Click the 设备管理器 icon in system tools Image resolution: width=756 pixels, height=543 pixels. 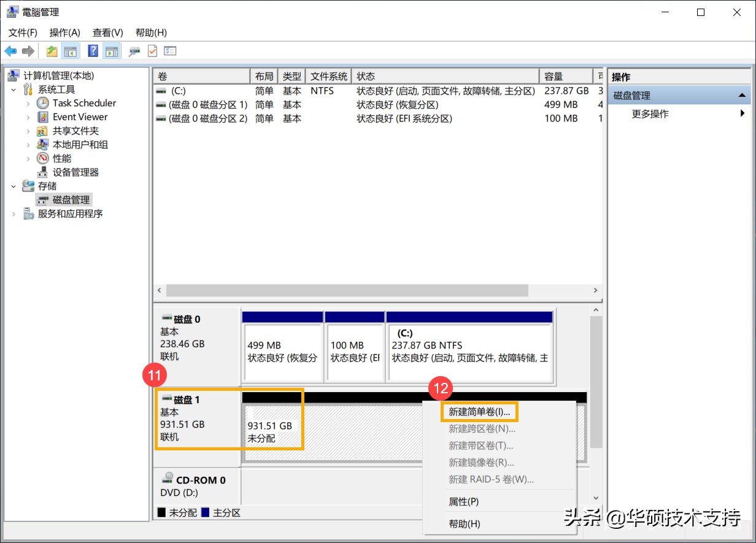(42, 172)
